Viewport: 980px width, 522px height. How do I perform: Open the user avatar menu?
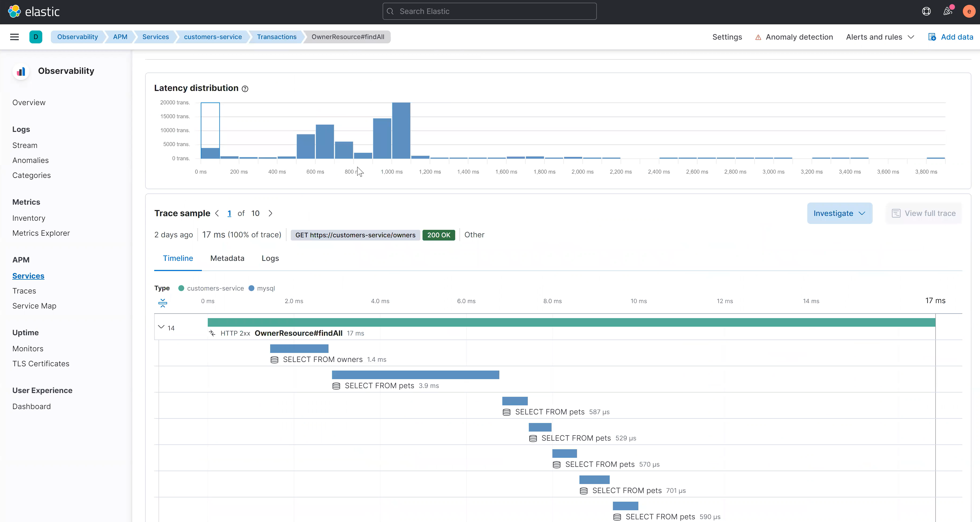pyautogui.click(x=969, y=12)
